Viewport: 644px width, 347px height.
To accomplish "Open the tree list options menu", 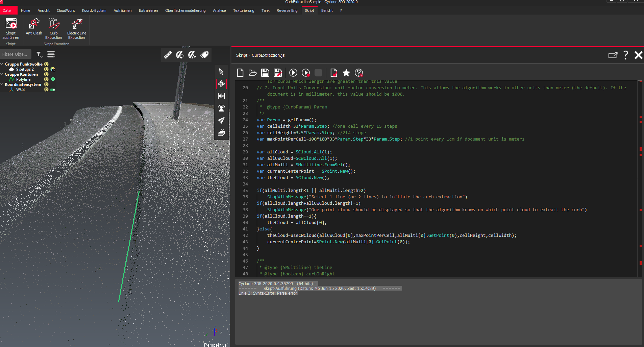I will [x=51, y=54].
